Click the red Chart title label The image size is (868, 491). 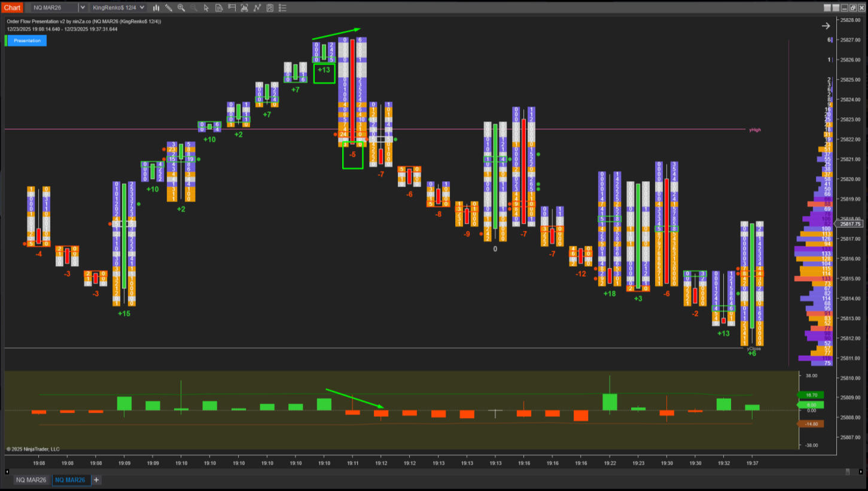[12, 8]
